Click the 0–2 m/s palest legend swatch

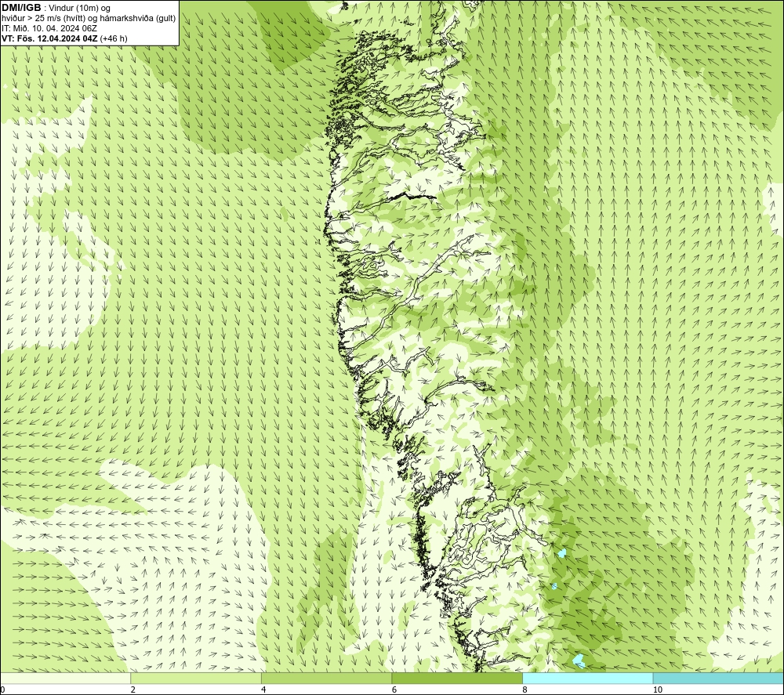[66, 678]
